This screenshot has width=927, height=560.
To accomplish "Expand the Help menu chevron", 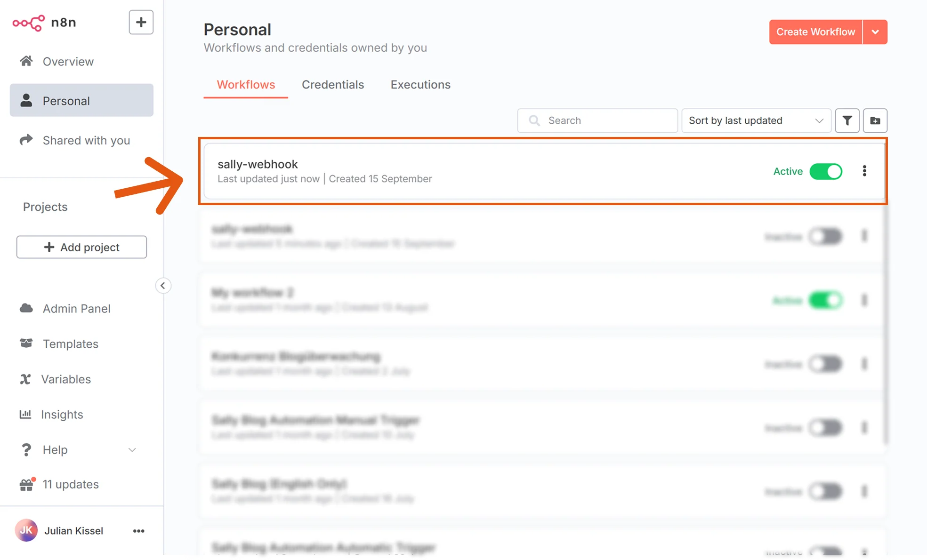I will point(132,450).
